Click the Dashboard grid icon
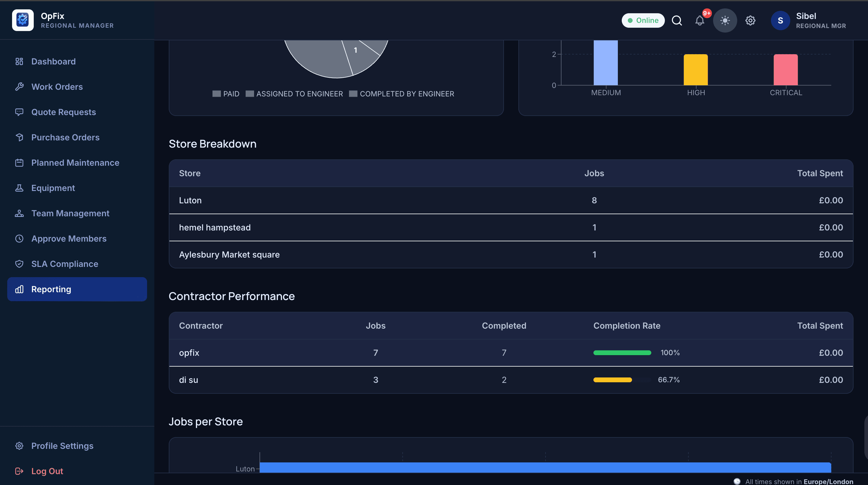Image resolution: width=868 pixels, height=485 pixels. [x=19, y=62]
